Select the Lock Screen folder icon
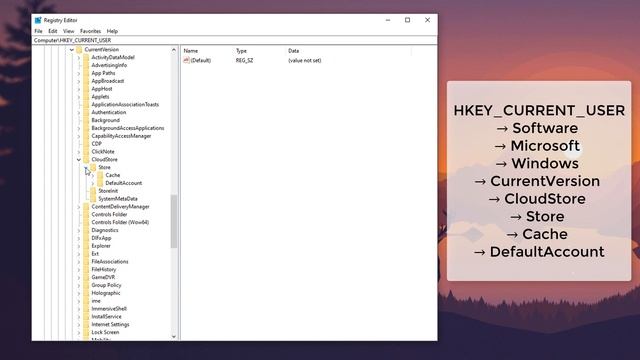Viewport: 640px width, 360px height. [x=86, y=332]
